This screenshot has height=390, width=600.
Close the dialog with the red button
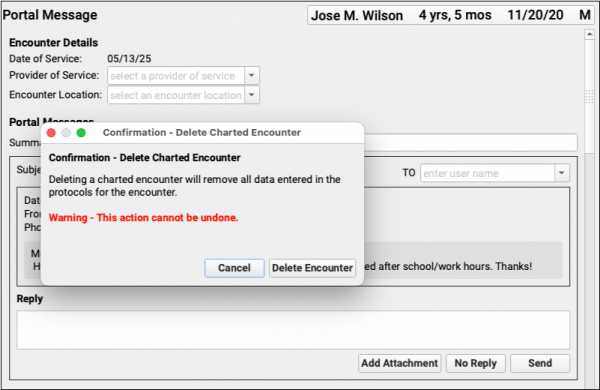(51, 133)
